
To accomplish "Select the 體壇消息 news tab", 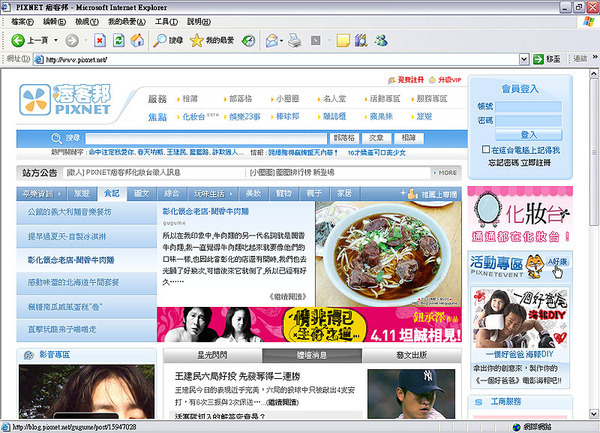I will click(312, 355).
